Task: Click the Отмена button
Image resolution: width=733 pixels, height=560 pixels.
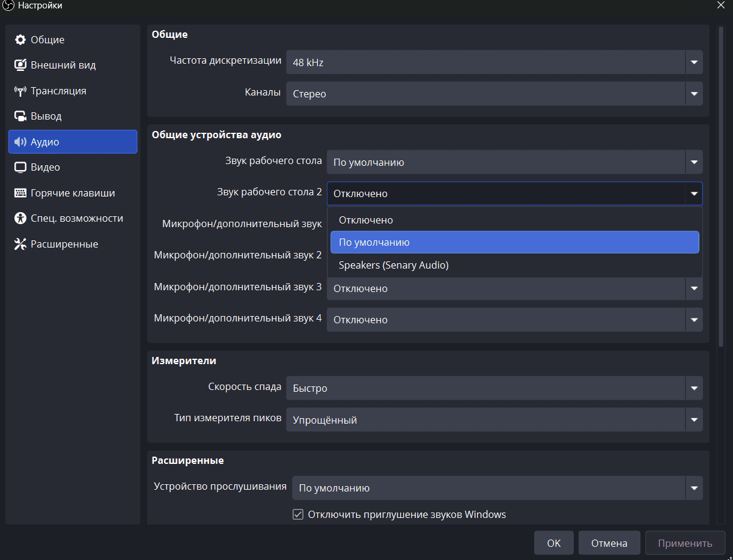Action: [x=609, y=543]
